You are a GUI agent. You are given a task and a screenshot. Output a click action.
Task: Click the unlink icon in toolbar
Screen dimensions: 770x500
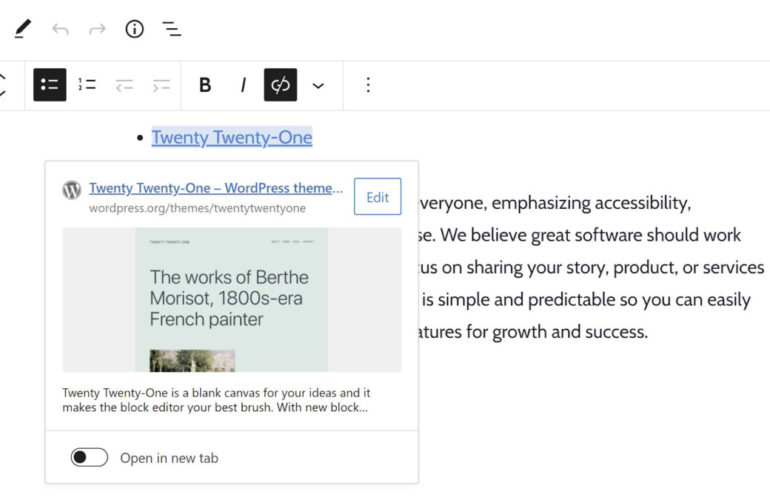280,85
